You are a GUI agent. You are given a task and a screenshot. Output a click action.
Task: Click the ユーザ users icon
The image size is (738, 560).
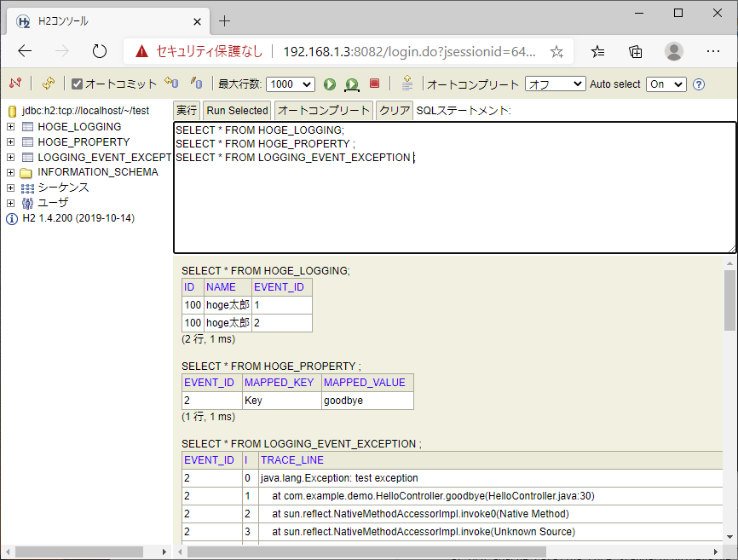click(27, 204)
